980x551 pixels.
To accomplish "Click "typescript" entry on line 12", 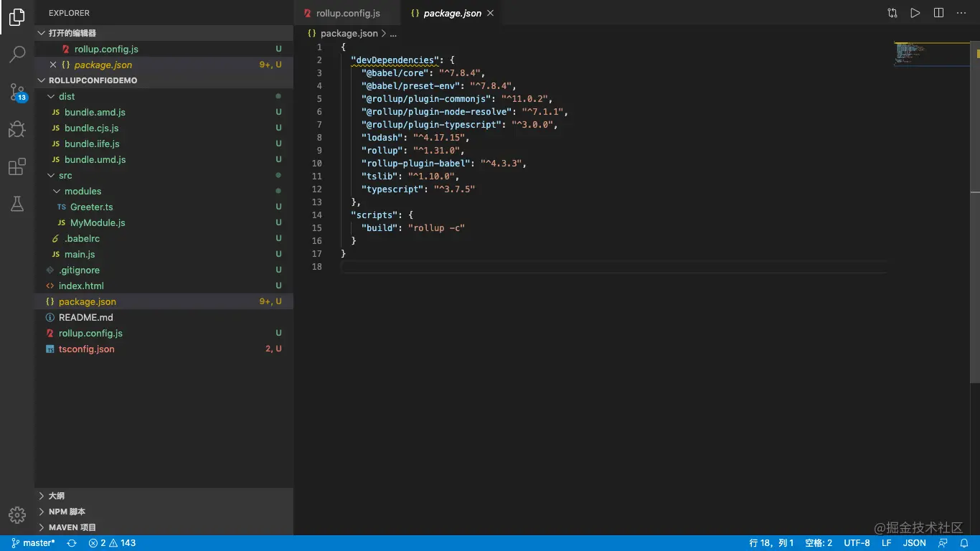I will pos(392,189).
